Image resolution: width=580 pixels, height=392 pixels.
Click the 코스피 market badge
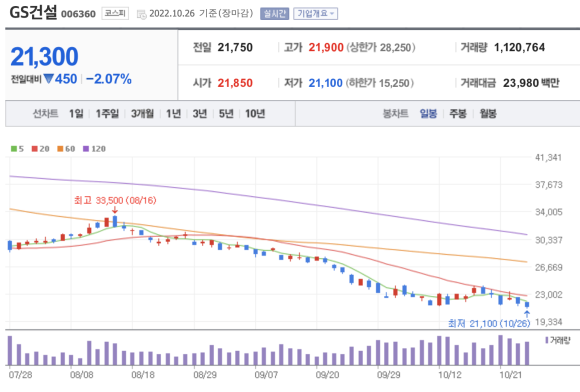pyautogui.click(x=115, y=14)
